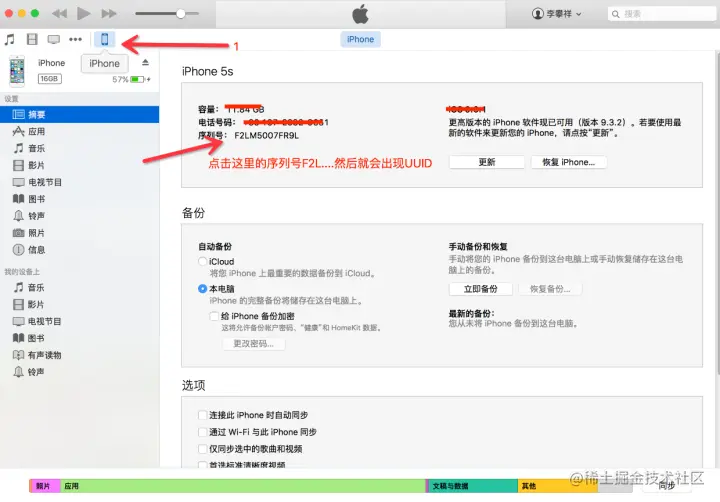Click the 更新 button
Viewport: 720px width, 502px height.
(487, 162)
